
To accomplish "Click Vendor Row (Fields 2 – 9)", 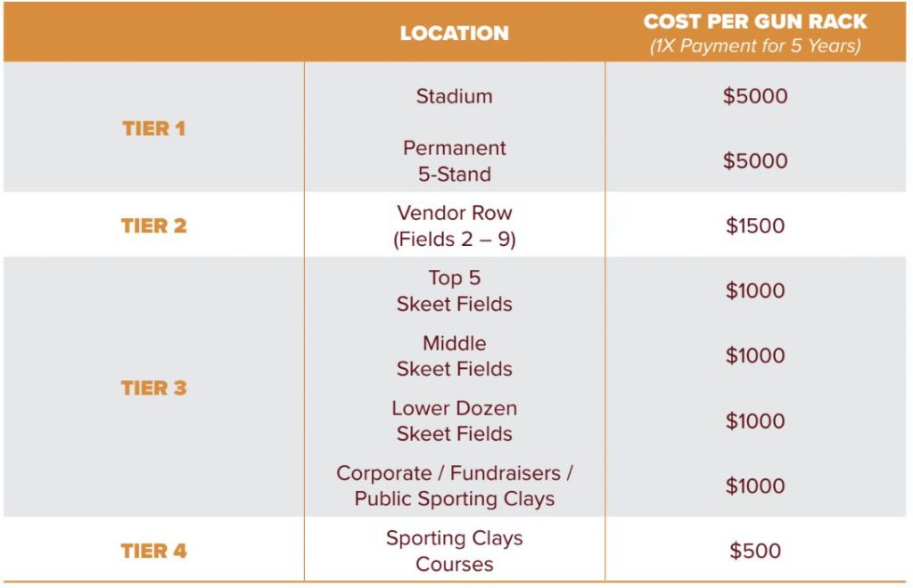I will tap(454, 225).
